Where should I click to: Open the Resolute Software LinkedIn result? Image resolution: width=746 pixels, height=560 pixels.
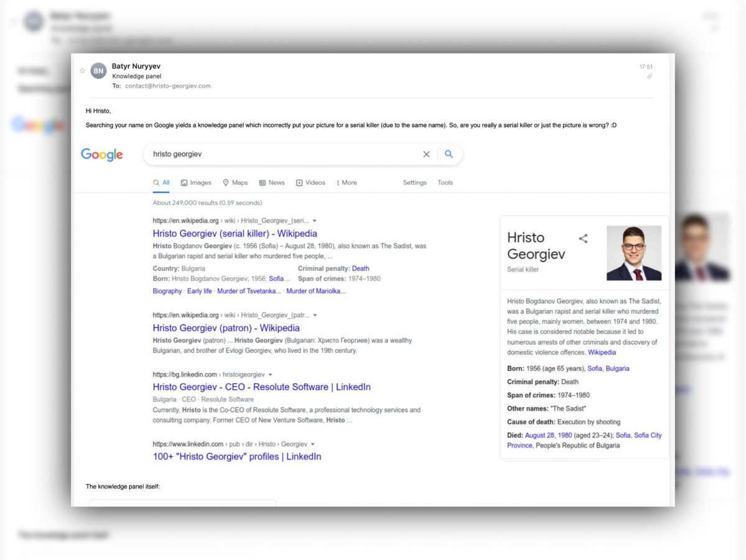(262, 387)
